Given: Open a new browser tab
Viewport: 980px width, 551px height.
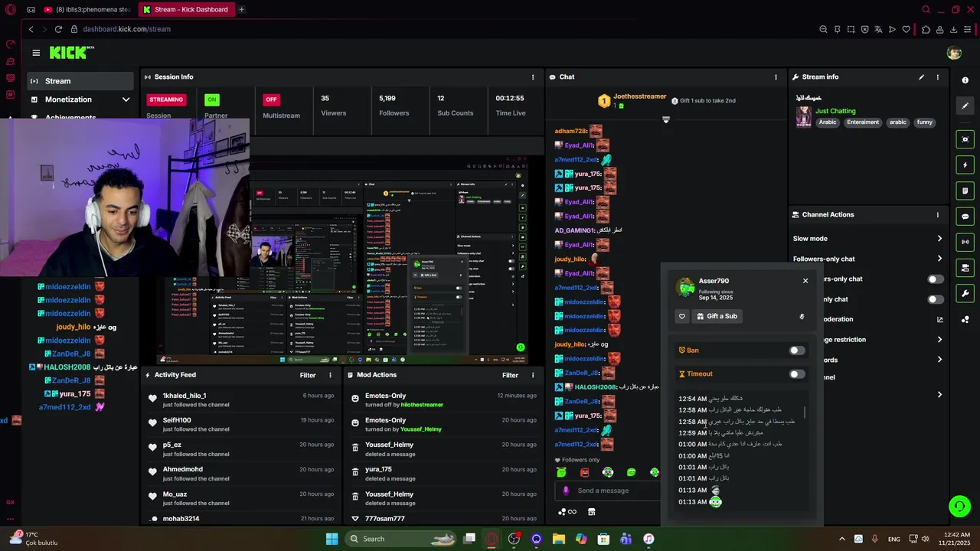Looking at the screenshot, I should tap(241, 10).
